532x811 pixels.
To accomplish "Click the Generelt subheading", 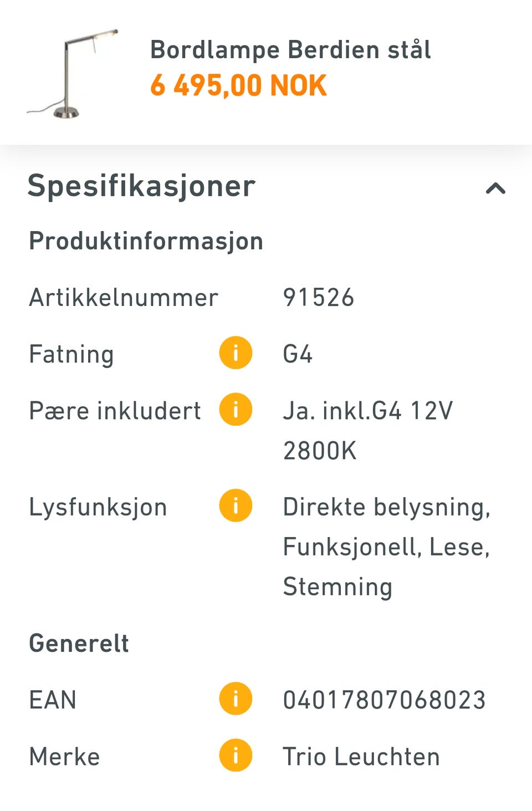I will click(x=79, y=644).
